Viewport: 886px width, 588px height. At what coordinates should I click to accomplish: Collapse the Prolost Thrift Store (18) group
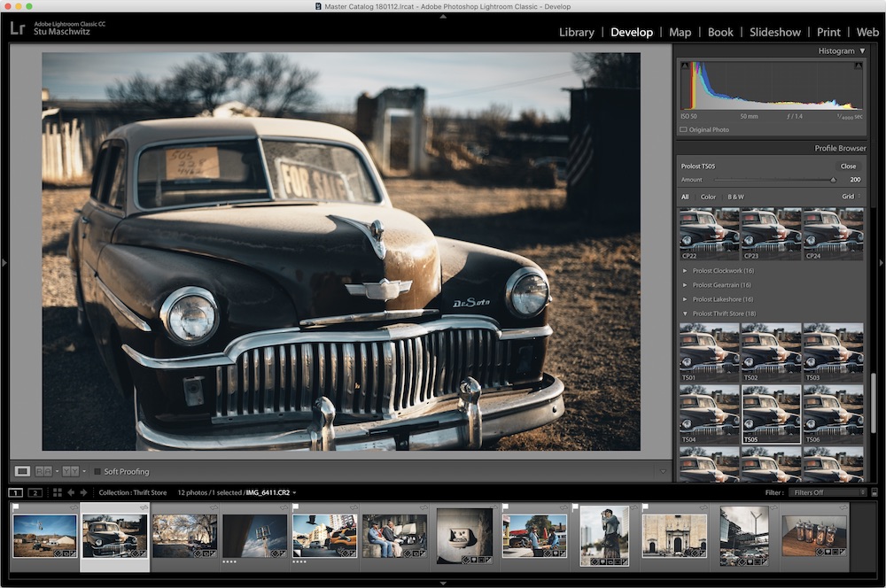point(685,313)
